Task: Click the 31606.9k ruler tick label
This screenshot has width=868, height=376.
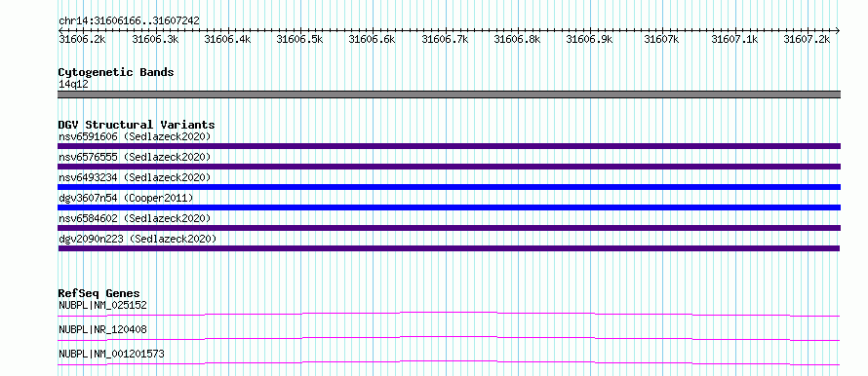Action: (x=589, y=39)
